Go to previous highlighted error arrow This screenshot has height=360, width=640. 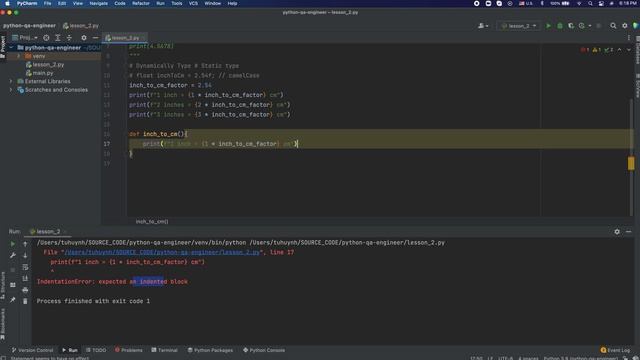[x=619, y=49]
